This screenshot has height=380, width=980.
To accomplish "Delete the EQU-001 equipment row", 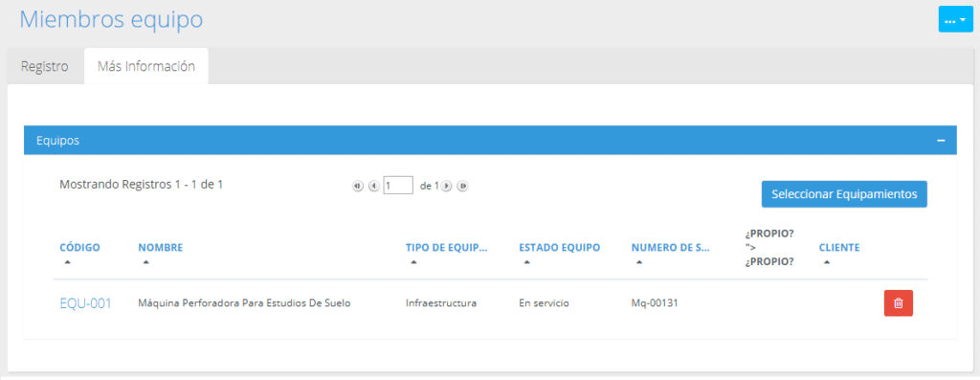I will tap(898, 303).
